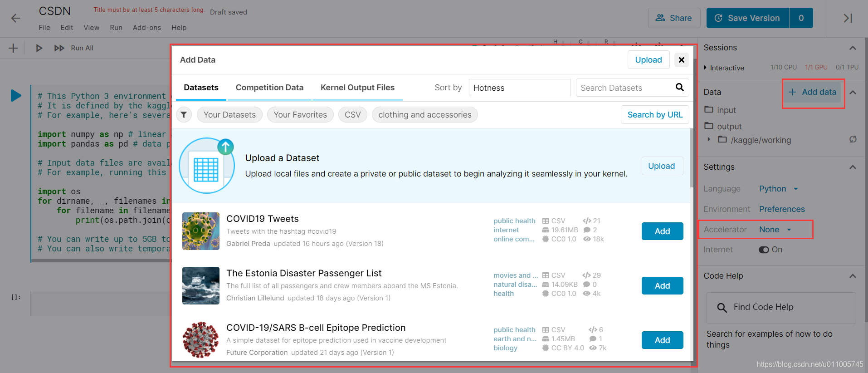Click kernels count 29 for Estonia dataset

591,275
